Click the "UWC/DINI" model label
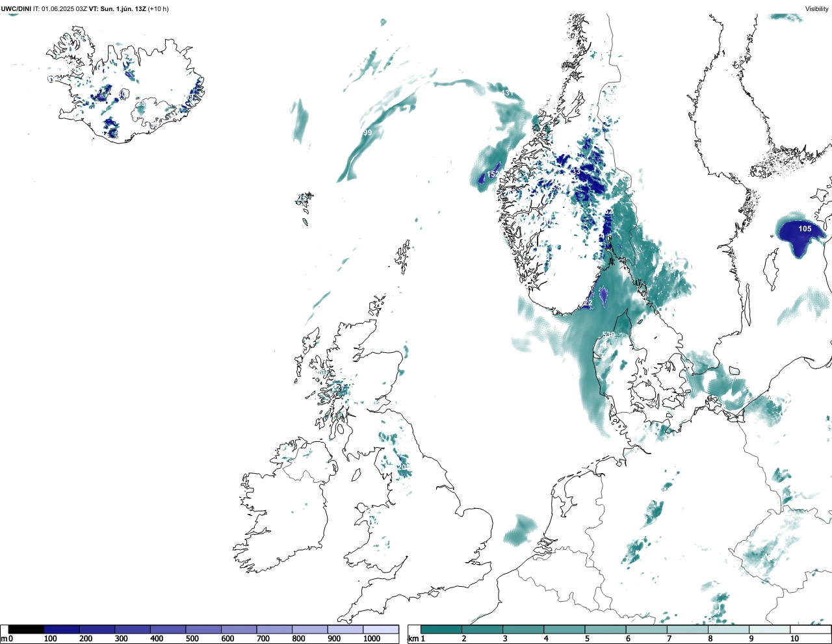 (x=16, y=8)
